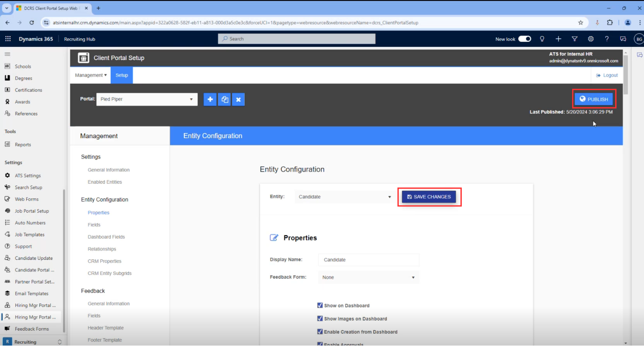Click the Logout link

coord(607,75)
